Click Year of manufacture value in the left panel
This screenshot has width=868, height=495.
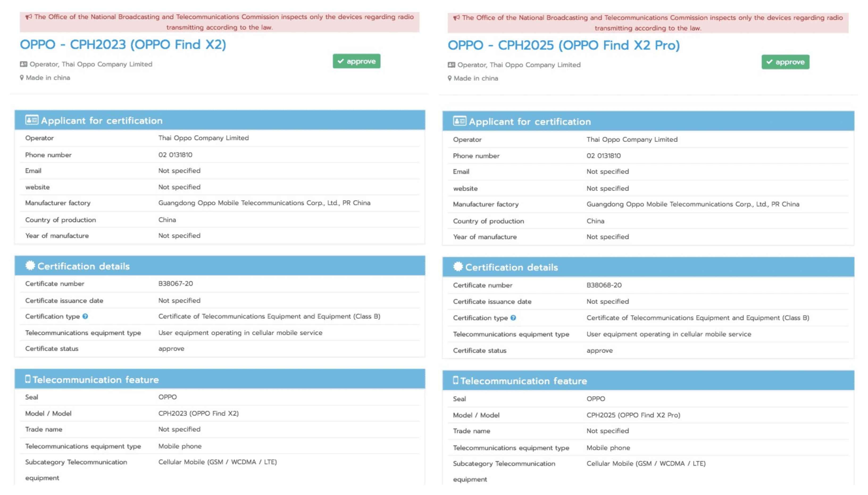click(179, 236)
